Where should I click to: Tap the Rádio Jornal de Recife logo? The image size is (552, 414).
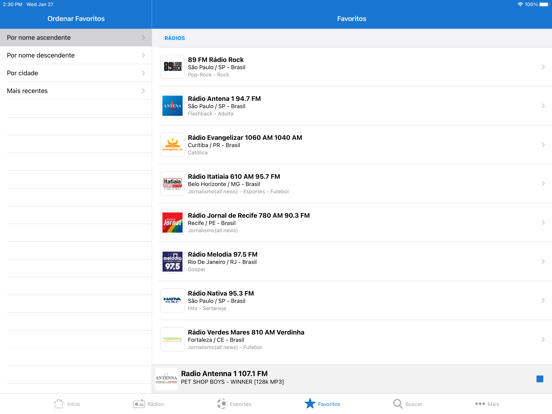172,222
